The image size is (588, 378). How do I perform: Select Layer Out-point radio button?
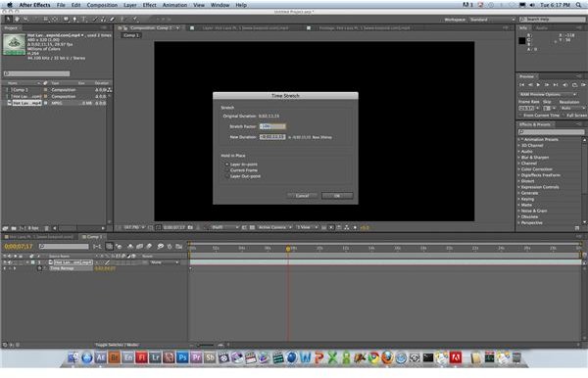point(227,176)
